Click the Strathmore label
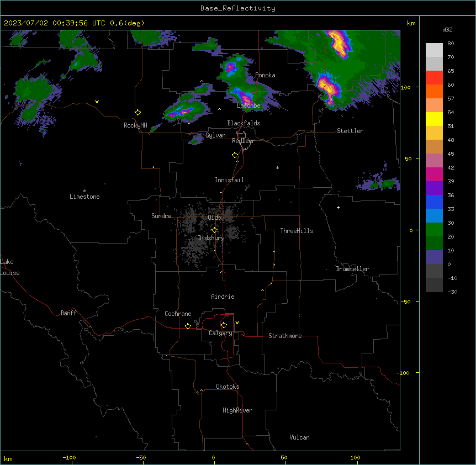This screenshot has height=465, width=476. (285, 336)
